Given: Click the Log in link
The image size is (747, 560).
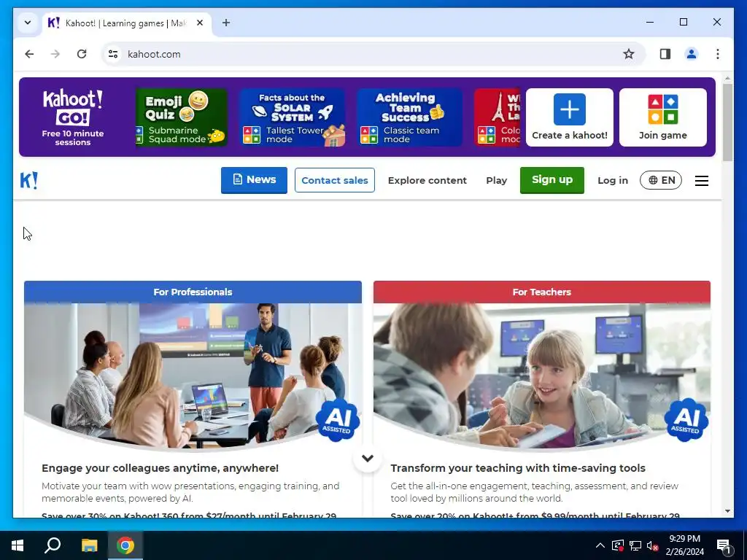Looking at the screenshot, I should coord(613,181).
